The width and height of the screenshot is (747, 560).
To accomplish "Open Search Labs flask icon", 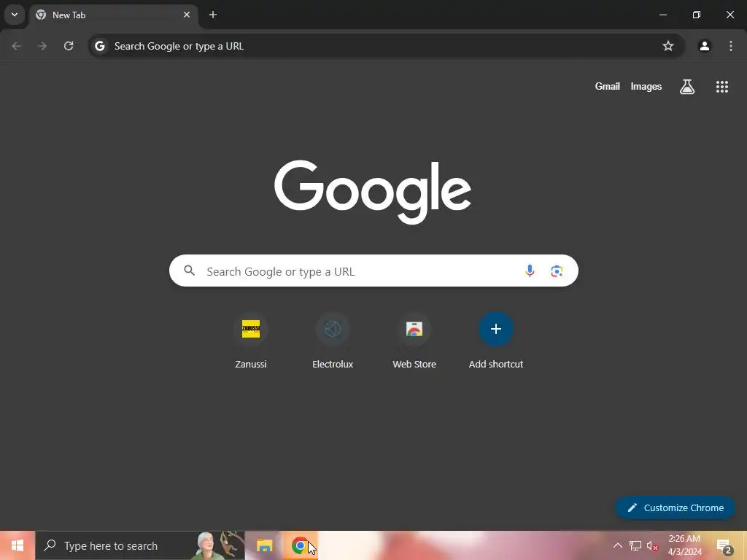I will click(x=686, y=87).
